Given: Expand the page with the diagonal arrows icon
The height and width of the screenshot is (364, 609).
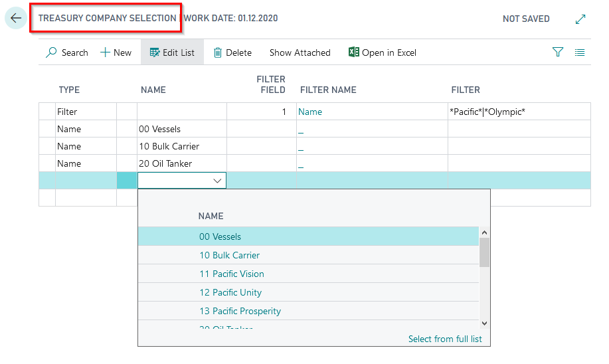Looking at the screenshot, I should [580, 19].
